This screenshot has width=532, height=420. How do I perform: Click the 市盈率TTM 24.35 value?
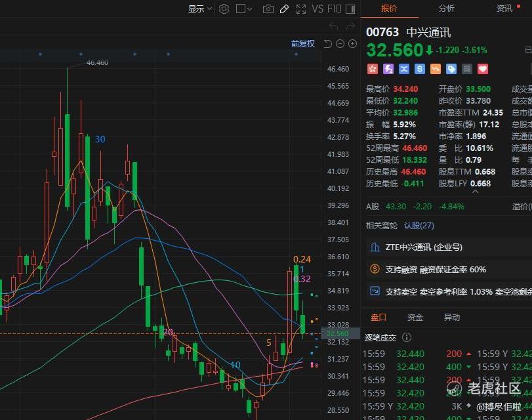click(x=493, y=113)
